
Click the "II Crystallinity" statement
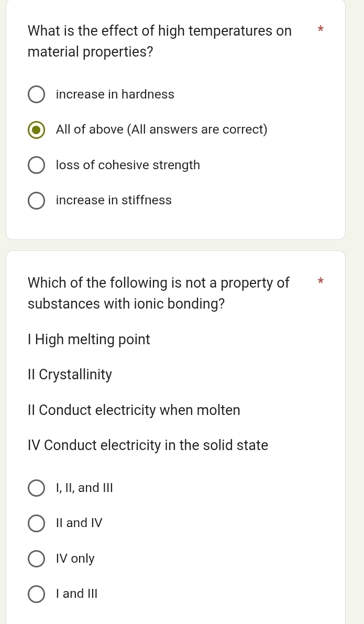tap(70, 375)
